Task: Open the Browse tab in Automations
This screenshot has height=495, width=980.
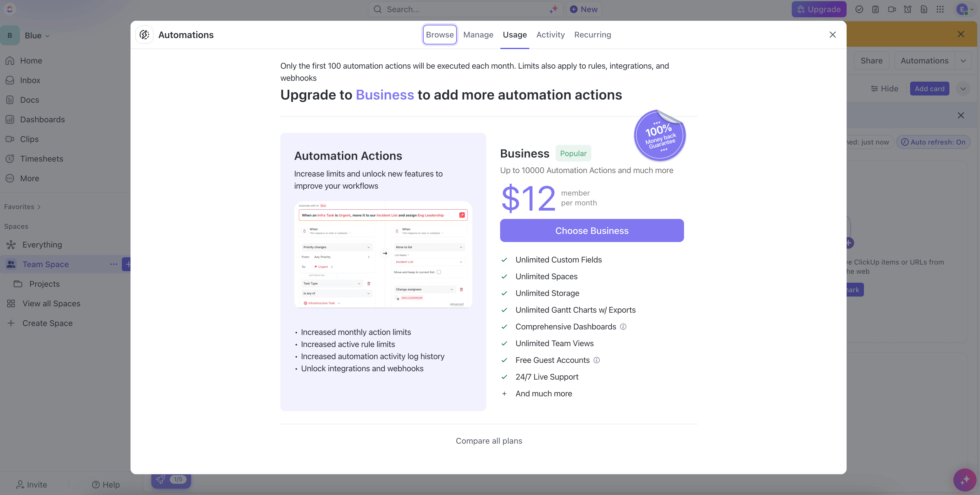Action: click(x=440, y=35)
